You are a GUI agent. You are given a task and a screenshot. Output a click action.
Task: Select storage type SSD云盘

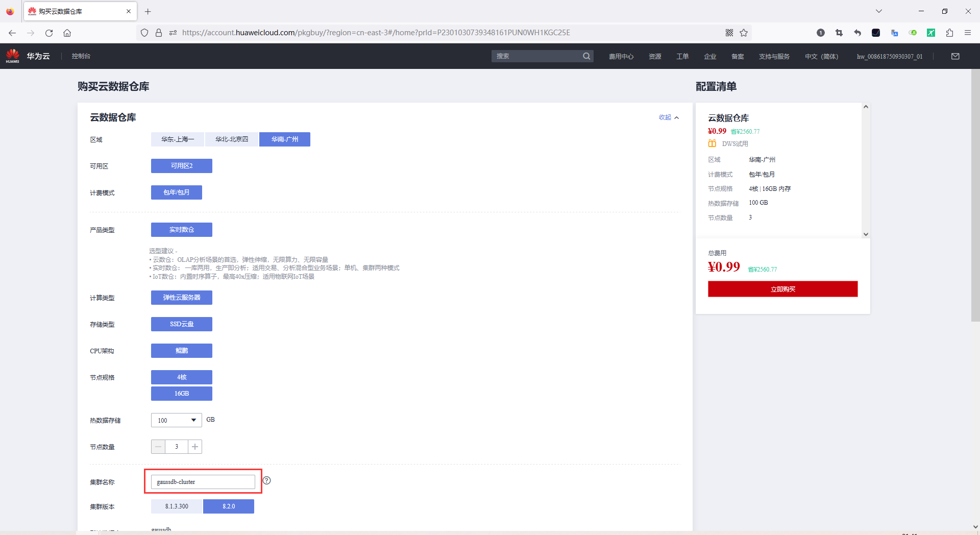coord(182,324)
